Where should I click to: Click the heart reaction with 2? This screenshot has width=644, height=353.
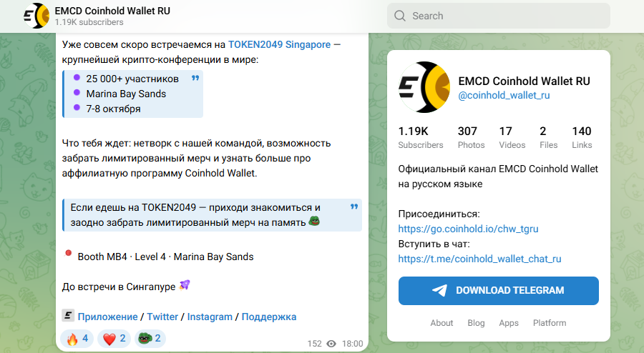[x=114, y=339]
